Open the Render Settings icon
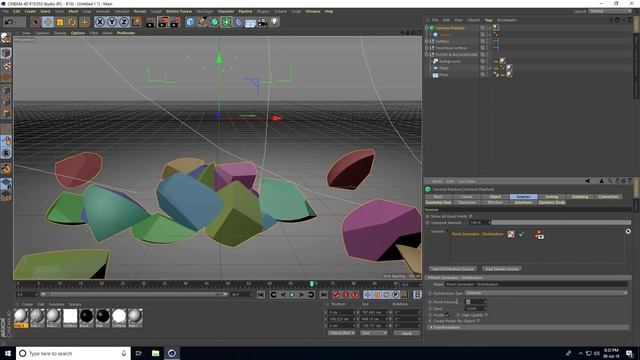 (176, 22)
